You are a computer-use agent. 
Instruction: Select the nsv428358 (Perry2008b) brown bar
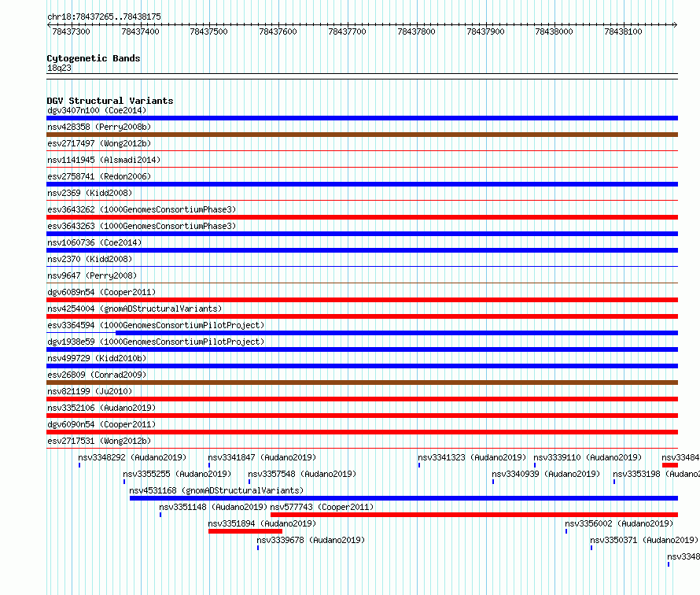click(x=362, y=135)
